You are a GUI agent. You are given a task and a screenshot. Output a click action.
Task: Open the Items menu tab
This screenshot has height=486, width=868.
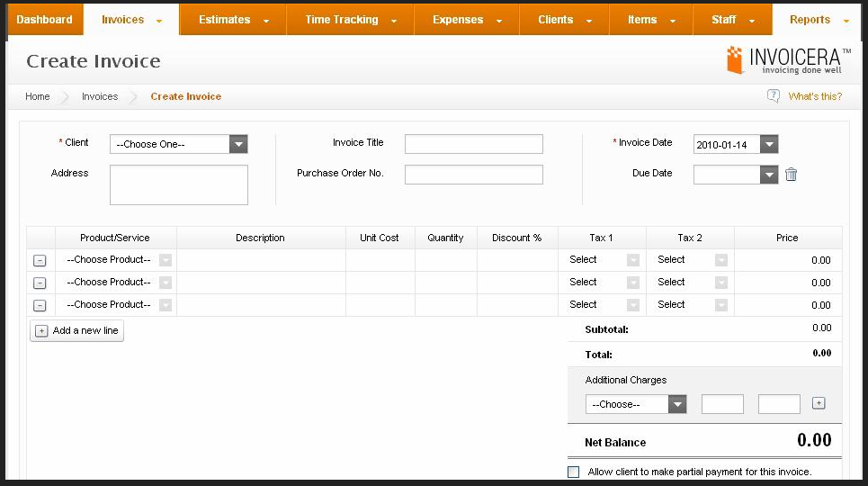click(x=651, y=20)
